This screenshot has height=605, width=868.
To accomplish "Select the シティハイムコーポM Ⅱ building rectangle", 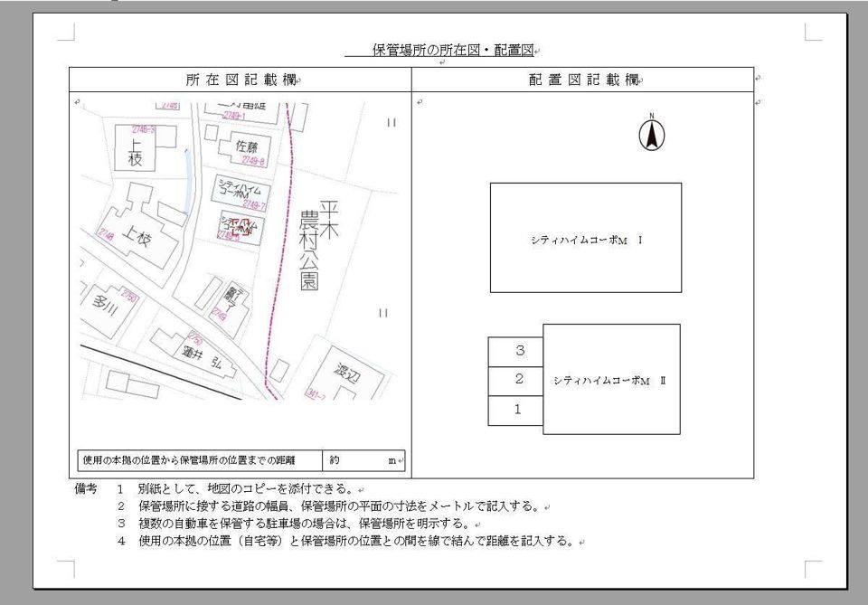I will [611, 380].
